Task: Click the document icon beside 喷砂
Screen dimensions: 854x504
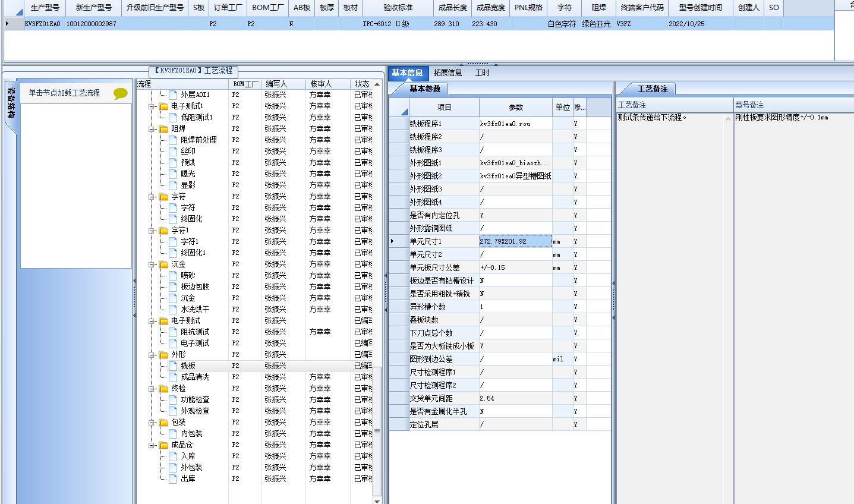Action: point(173,275)
